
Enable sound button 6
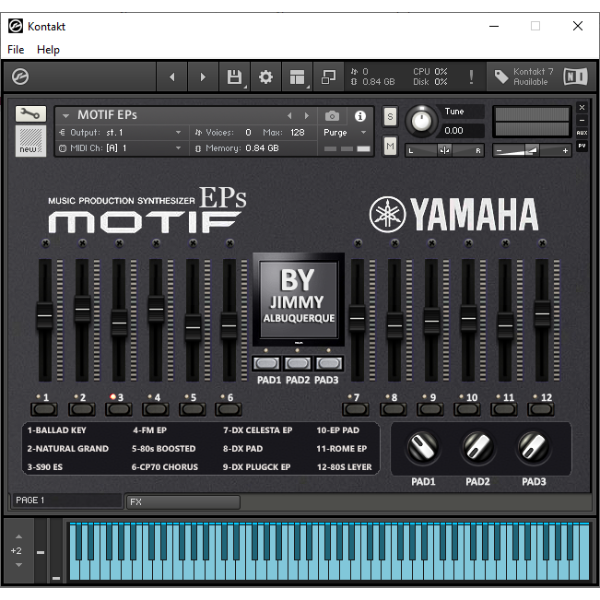[x=228, y=409]
